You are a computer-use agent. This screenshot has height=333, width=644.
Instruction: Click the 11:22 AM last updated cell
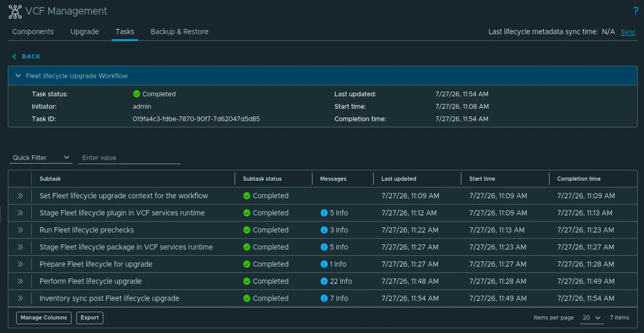coord(410,230)
